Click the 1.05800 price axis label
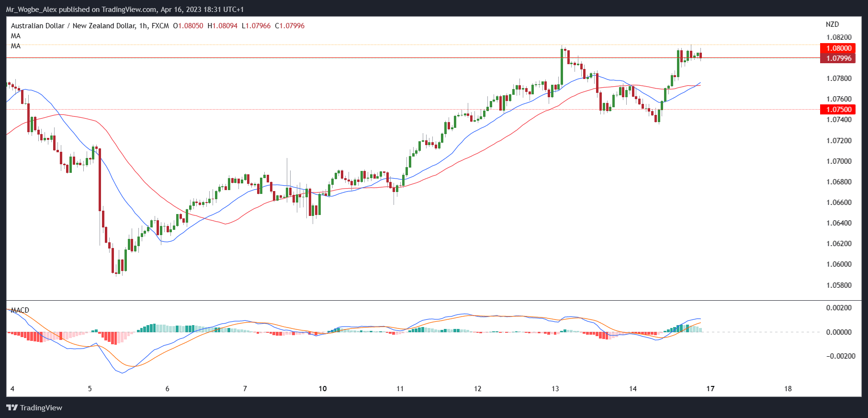This screenshot has height=418, width=868. [839, 285]
